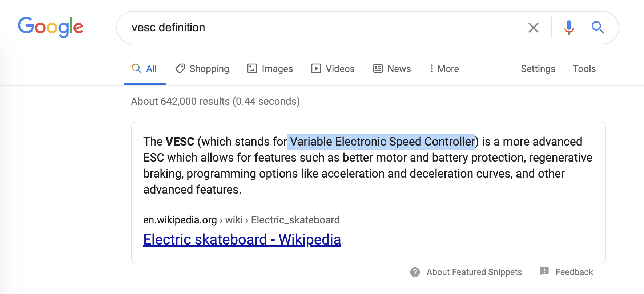Viewport: 644px width, 294px height.
Task: Expand the More search categories menu
Action: [444, 69]
